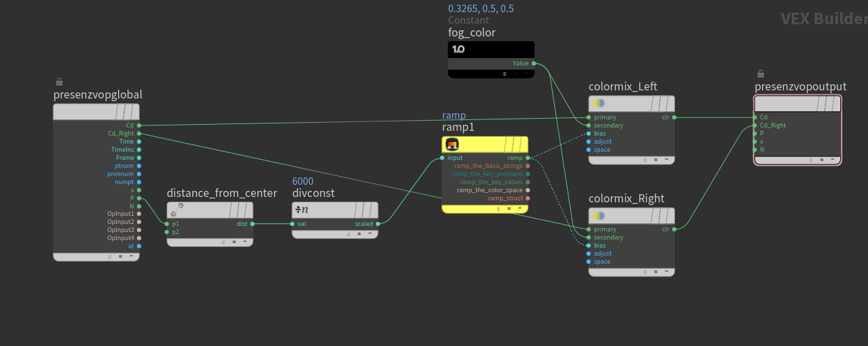Screen dimensions: 868x346
Task: Collapse presenzvopglobal node using its bottom minus control
Action: [x=131, y=256]
